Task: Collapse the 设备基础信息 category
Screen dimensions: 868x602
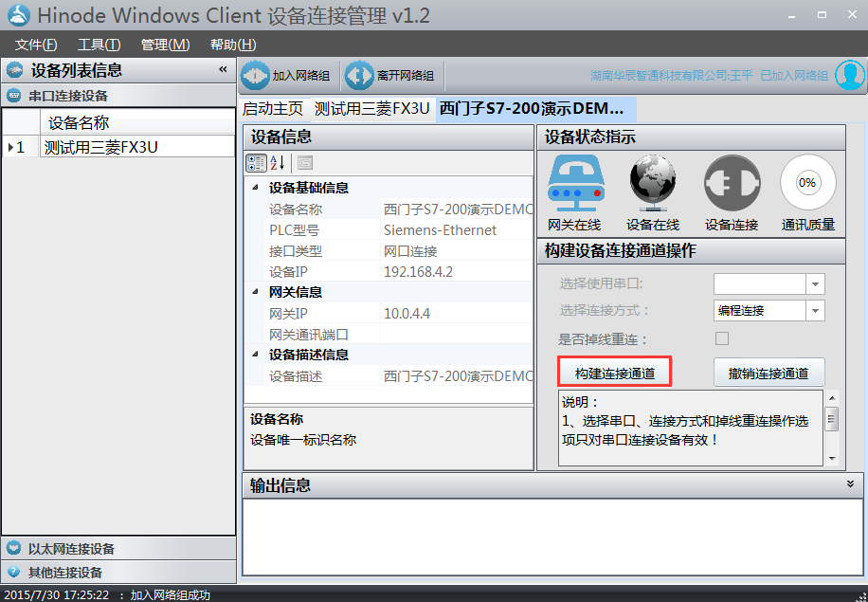Action: pyautogui.click(x=255, y=188)
